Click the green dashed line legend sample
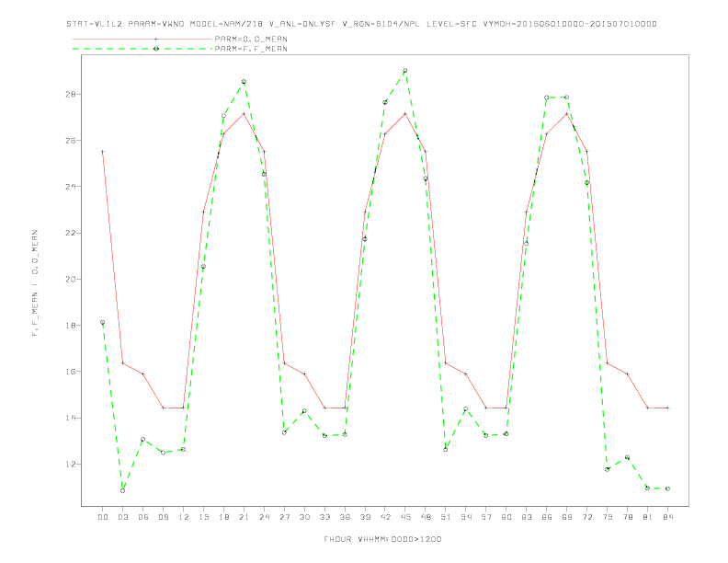 click(x=142, y=49)
